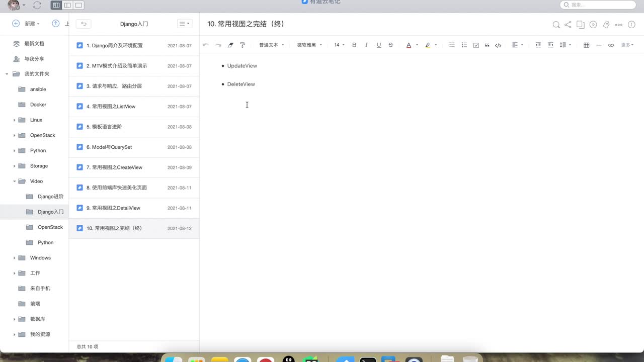
Task: Open the 普通文本 paragraph style dropdown
Action: (271, 45)
